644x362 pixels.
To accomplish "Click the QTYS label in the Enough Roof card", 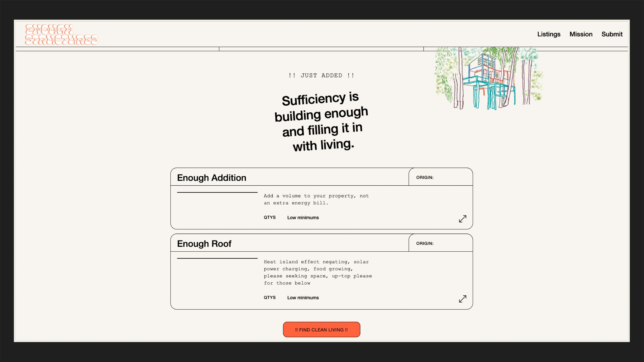I will click(270, 297).
